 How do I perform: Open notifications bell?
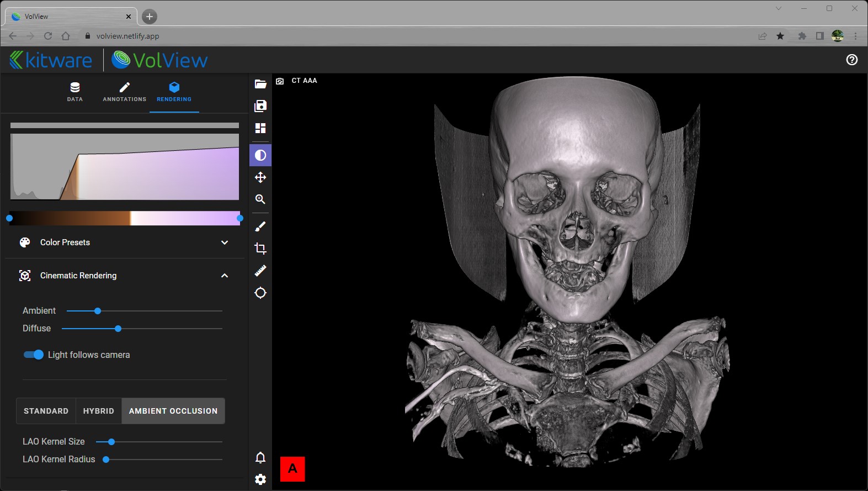[x=260, y=457]
